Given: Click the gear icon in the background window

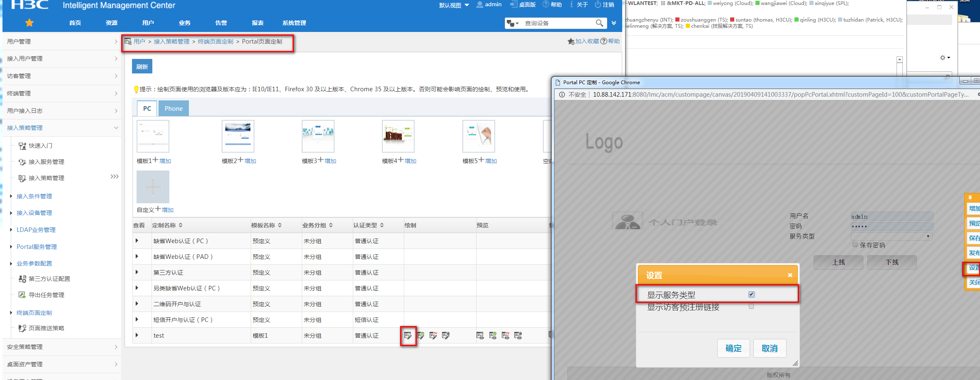Looking at the screenshot, I should coord(943,58).
